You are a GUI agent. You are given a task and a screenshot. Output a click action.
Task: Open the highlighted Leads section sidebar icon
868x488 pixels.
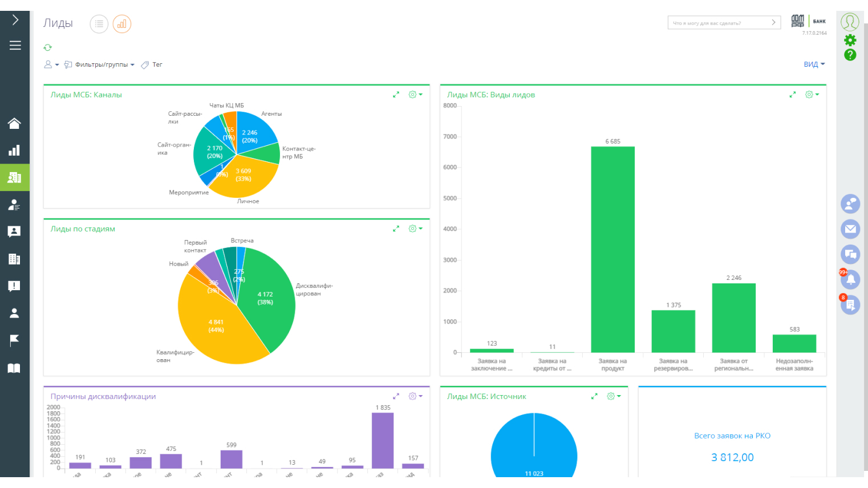pos(14,177)
